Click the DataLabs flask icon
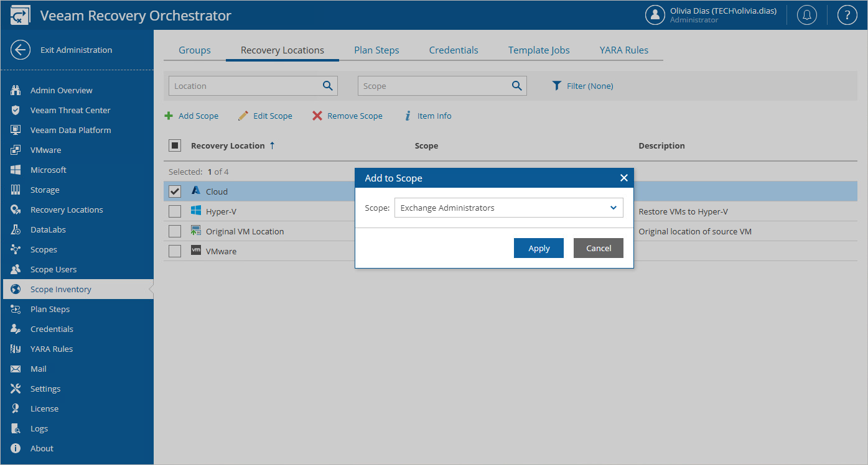The image size is (868, 465). [16, 229]
